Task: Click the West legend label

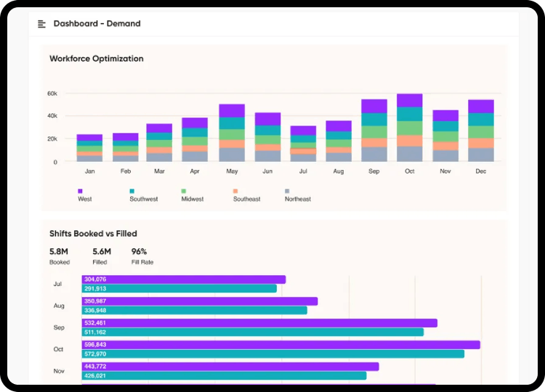Action: click(85, 199)
